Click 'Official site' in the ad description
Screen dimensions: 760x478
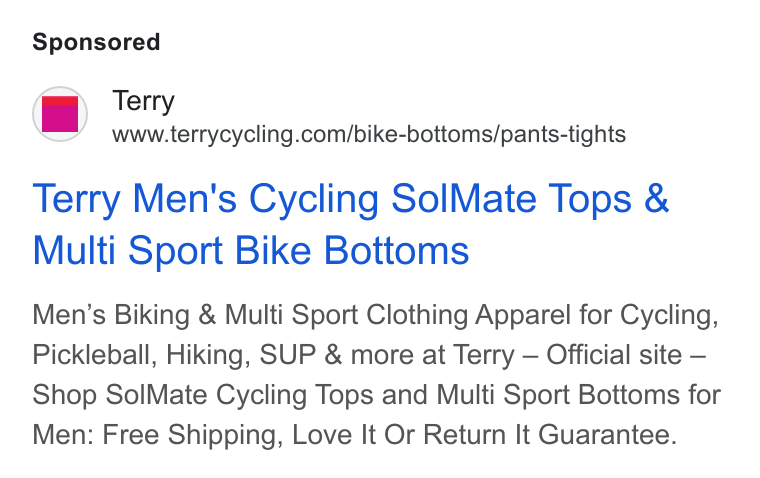coord(614,355)
